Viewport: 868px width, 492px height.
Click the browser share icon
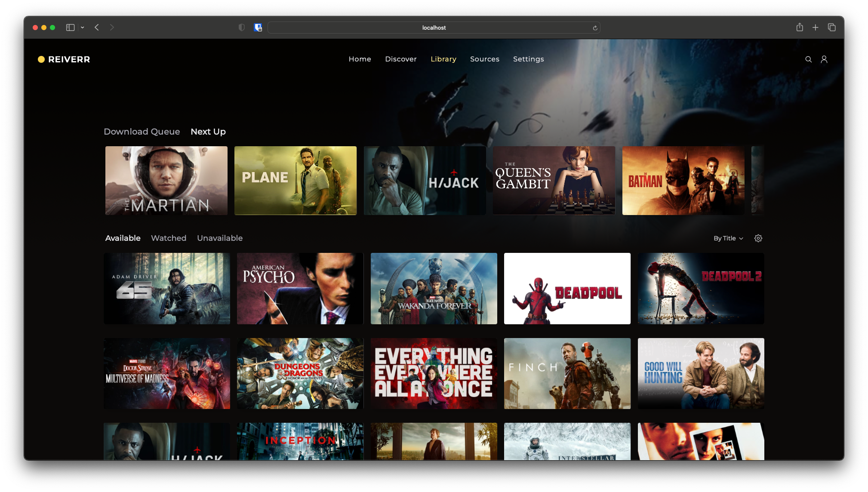coord(799,28)
